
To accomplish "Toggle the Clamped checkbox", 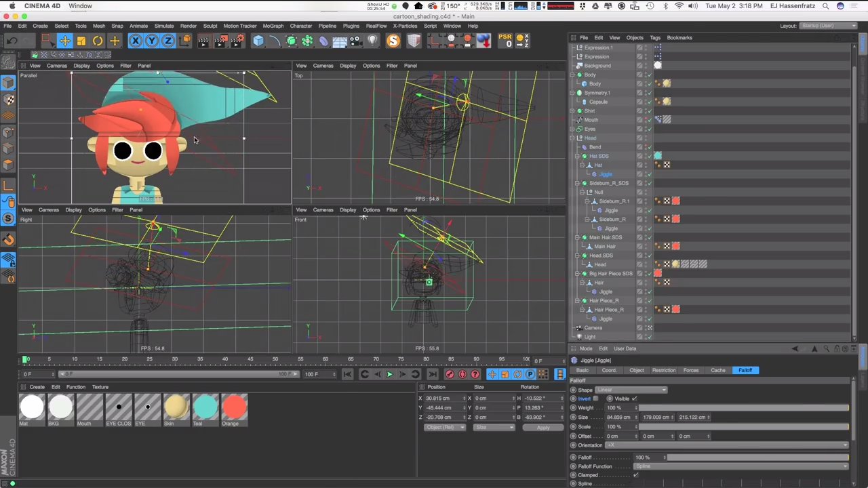I will [635, 475].
